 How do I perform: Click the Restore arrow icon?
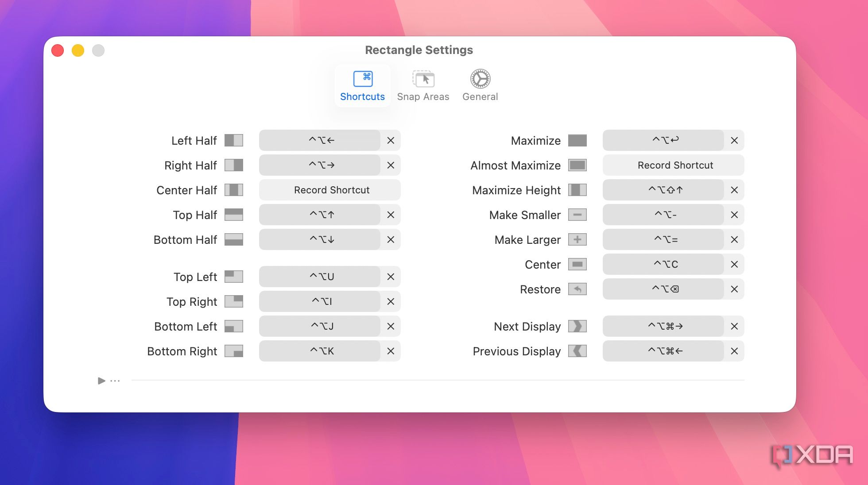pos(577,289)
